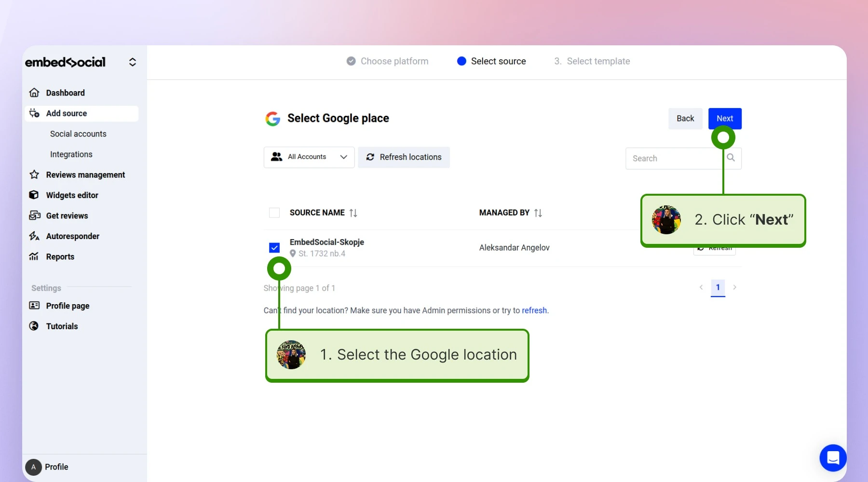
Task: Go to previous page arrow
Action: pyautogui.click(x=701, y=287)
